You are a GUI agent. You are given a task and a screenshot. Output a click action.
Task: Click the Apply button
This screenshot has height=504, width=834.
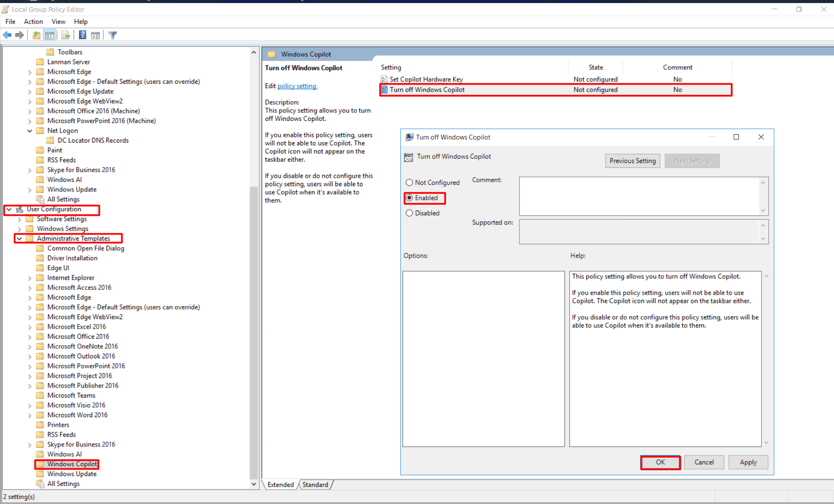tap(748, 462)
